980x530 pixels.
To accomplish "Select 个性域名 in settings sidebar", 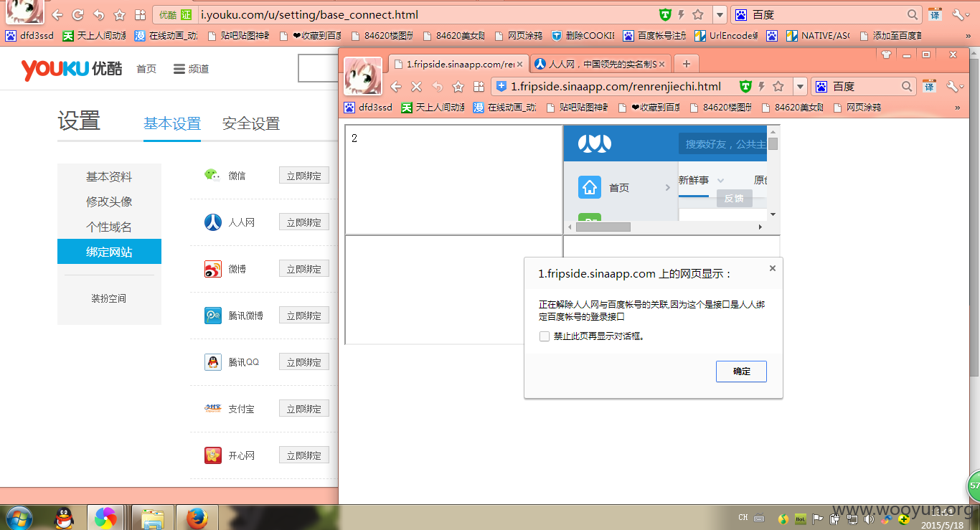I will tap(109, 227).
